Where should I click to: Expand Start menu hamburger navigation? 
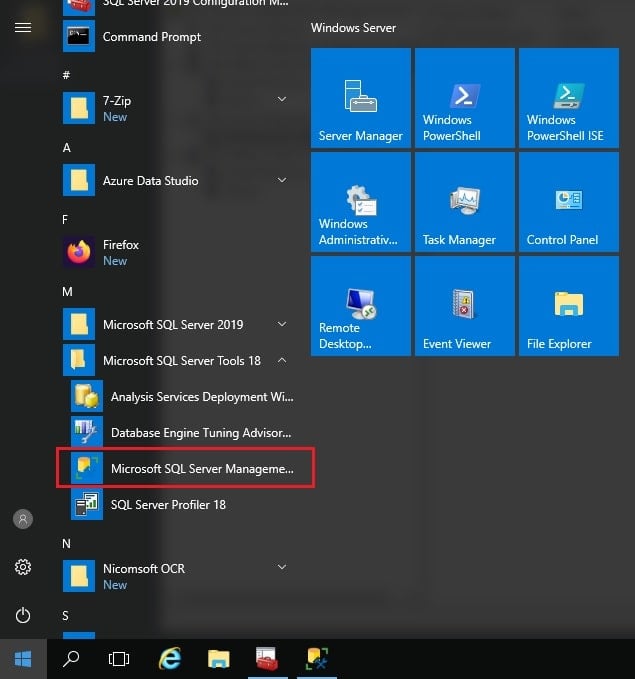[23, 28]
